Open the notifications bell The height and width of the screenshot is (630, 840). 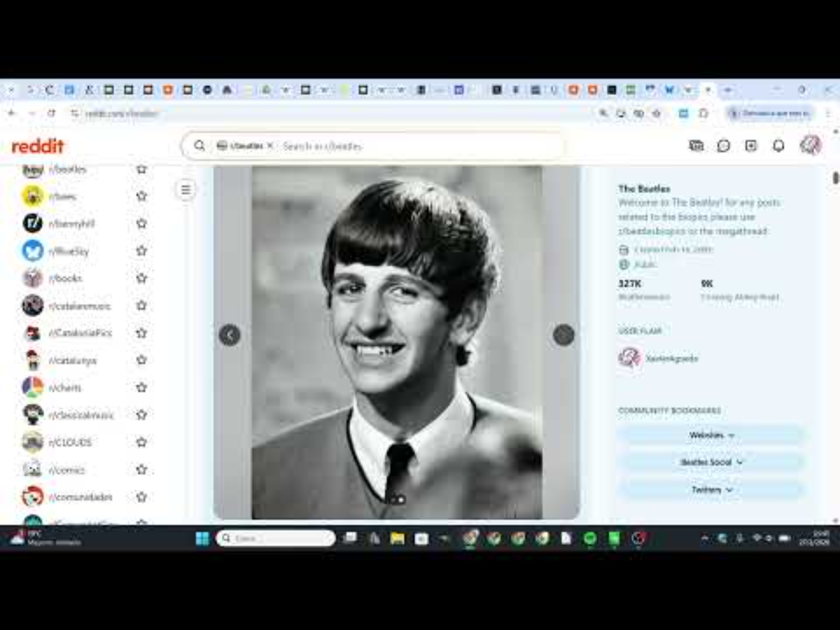pyautogui.click(x=778, y=146)
